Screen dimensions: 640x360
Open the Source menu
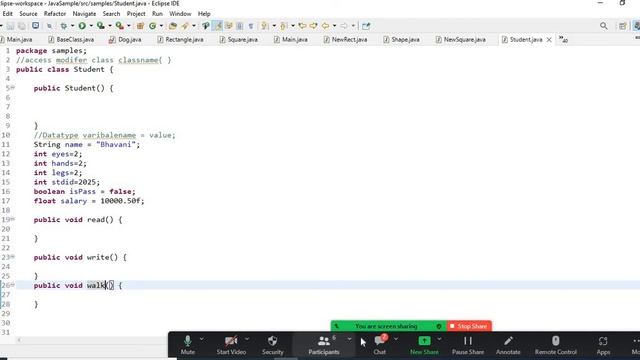coord(28,13)
